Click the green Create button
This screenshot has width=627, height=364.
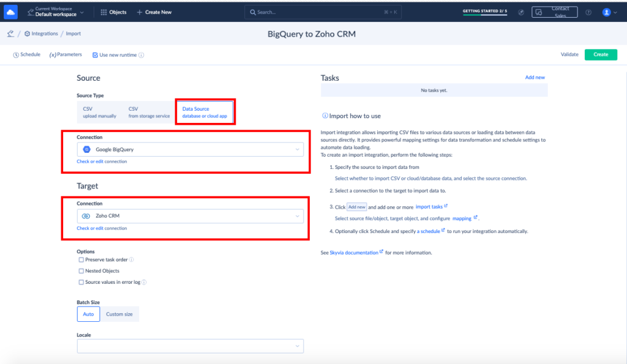[x=601, y=54]
